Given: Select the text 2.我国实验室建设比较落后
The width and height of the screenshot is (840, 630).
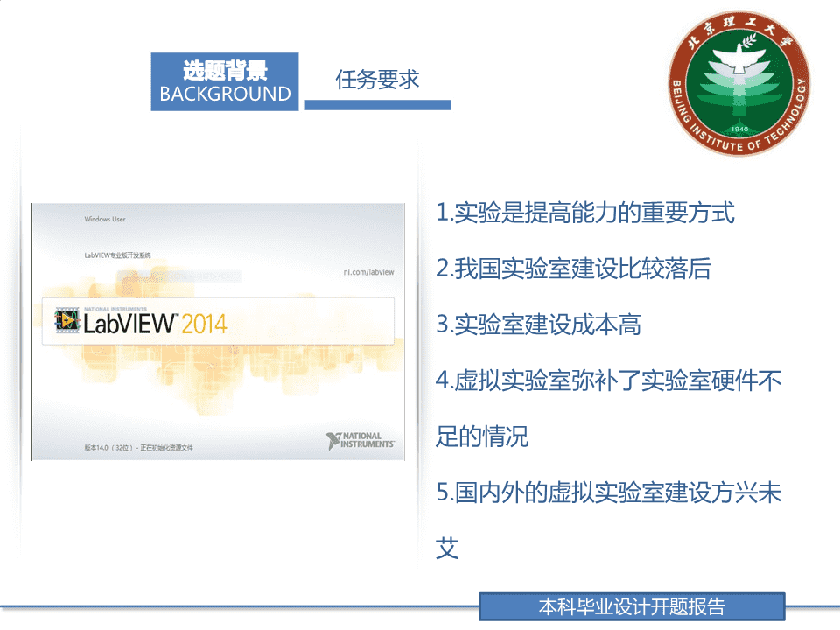Looking at the screenshot, I should tap(573, 269).
